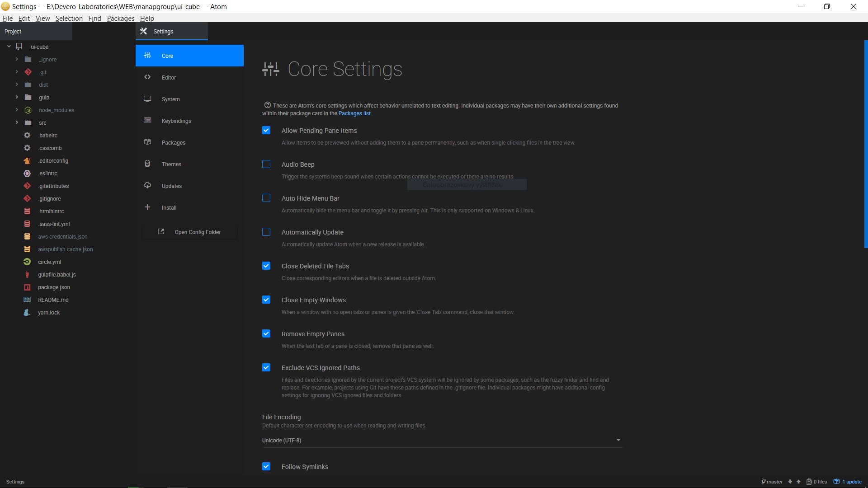Image resolution: width=868 pixels, height=488 pixels.
Task: Collapse the ui-cube project tree
Action: click(x=8, y=46)
